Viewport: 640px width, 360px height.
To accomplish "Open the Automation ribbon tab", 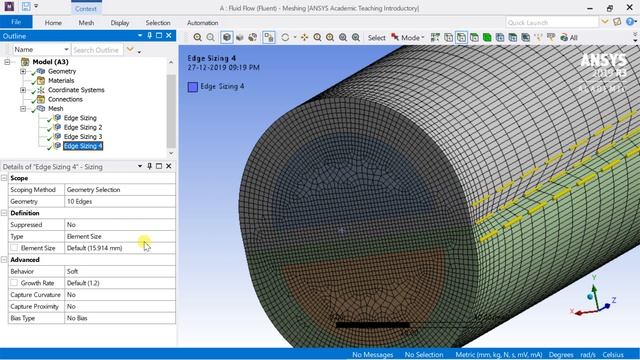I will coord(202,23).
